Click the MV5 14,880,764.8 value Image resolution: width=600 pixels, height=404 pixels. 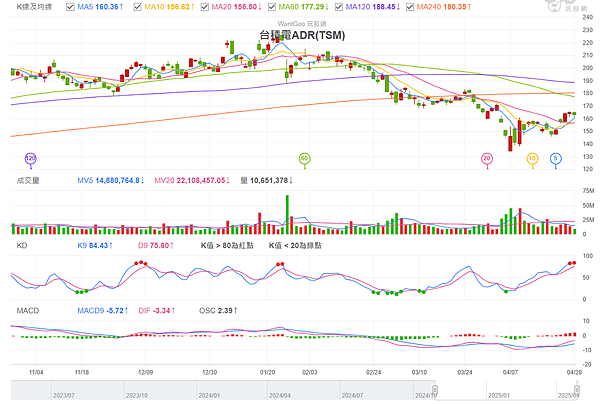coord(111,181)
